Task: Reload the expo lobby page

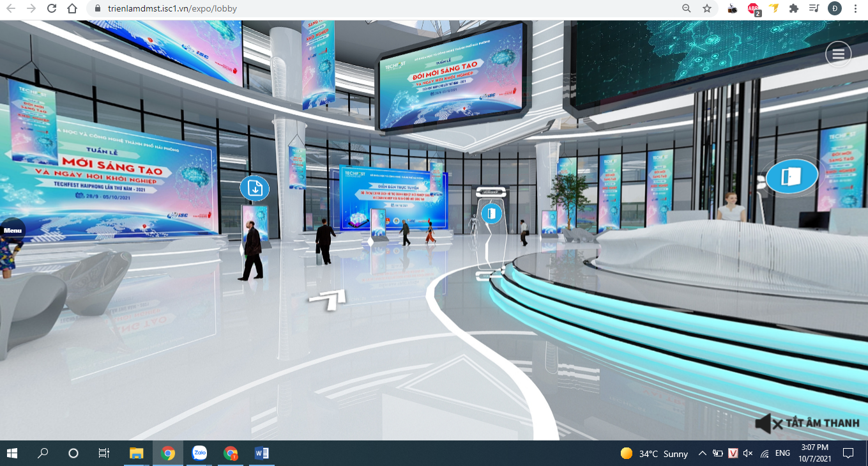Action: pyautogui.click(x=52, y=8)
